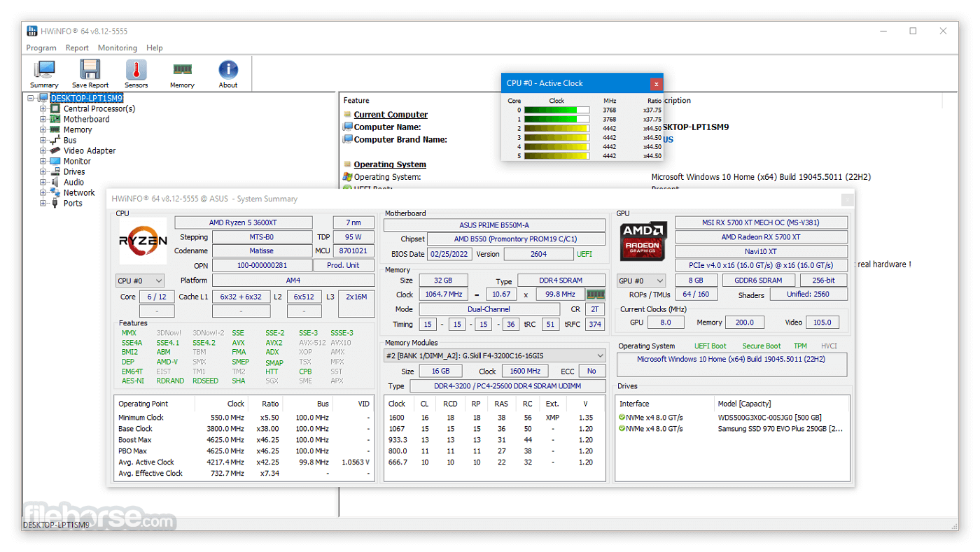Click the AMD Ryzen 5 3600XT name field

tap(244, 222)
